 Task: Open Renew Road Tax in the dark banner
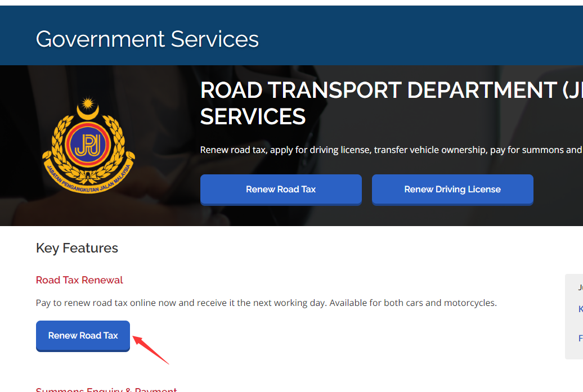point(281,190)
